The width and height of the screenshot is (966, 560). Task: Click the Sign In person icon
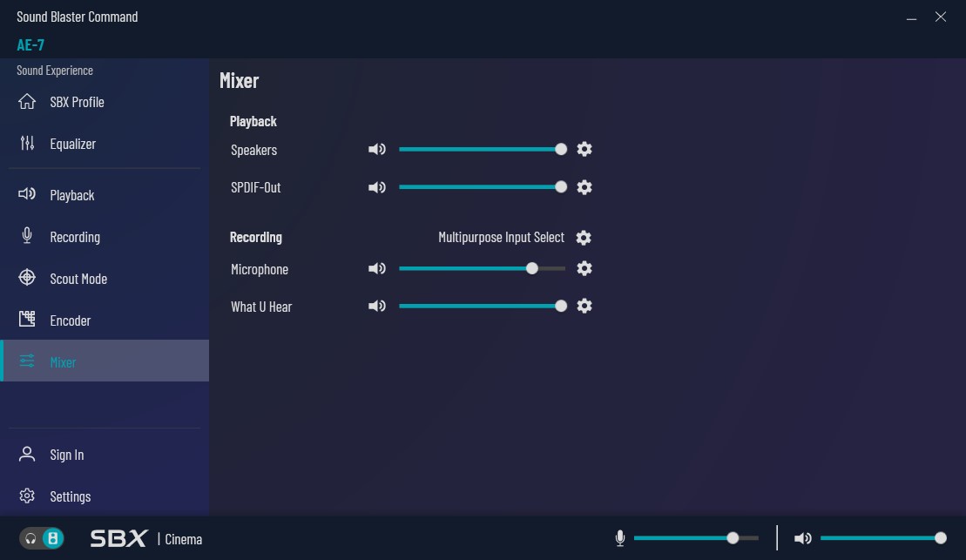(x=26, y=454)
